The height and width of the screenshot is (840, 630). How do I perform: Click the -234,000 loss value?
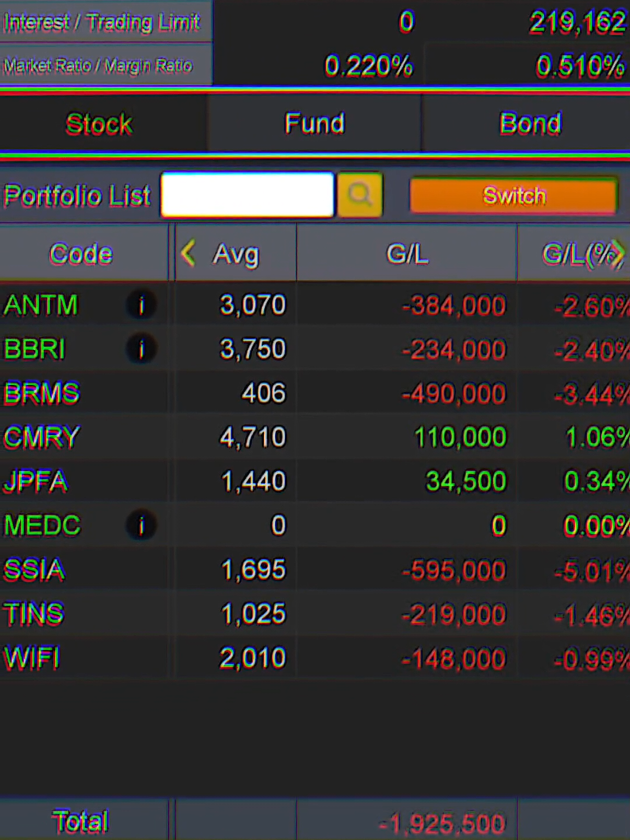454,350
